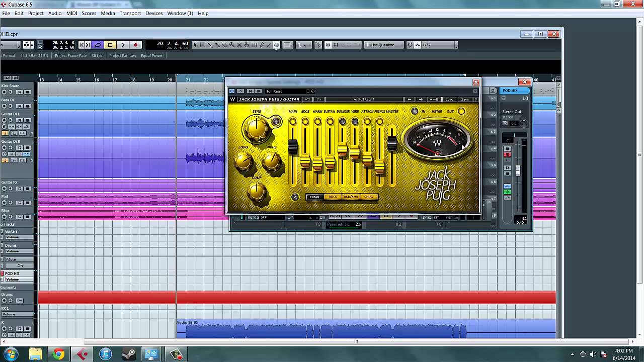
Task: Toggle the MAIN slider on/off light
Action: [293, 122]
